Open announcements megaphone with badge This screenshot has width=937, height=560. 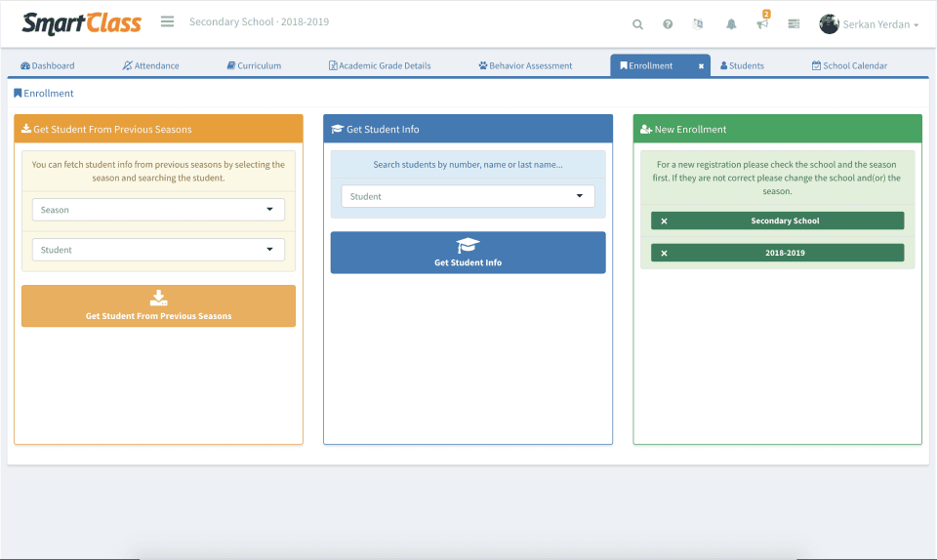[x=762, y=24]
